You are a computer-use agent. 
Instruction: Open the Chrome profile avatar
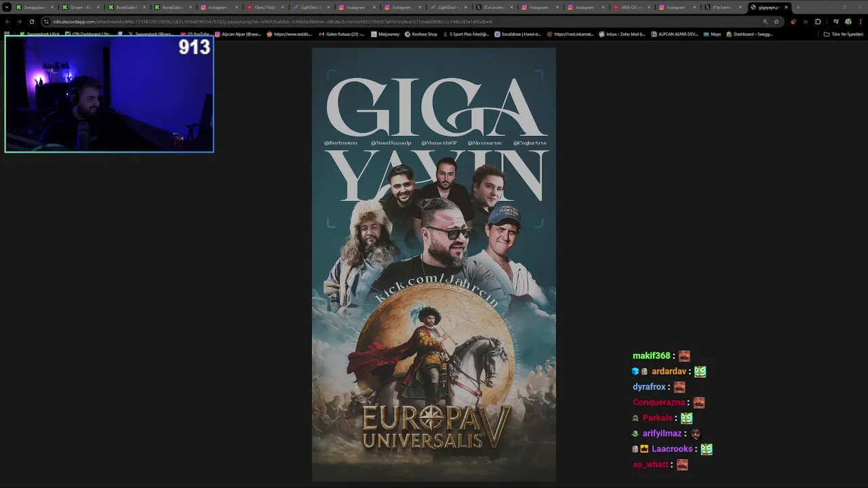pyautogui.click(x=848, y=21)
